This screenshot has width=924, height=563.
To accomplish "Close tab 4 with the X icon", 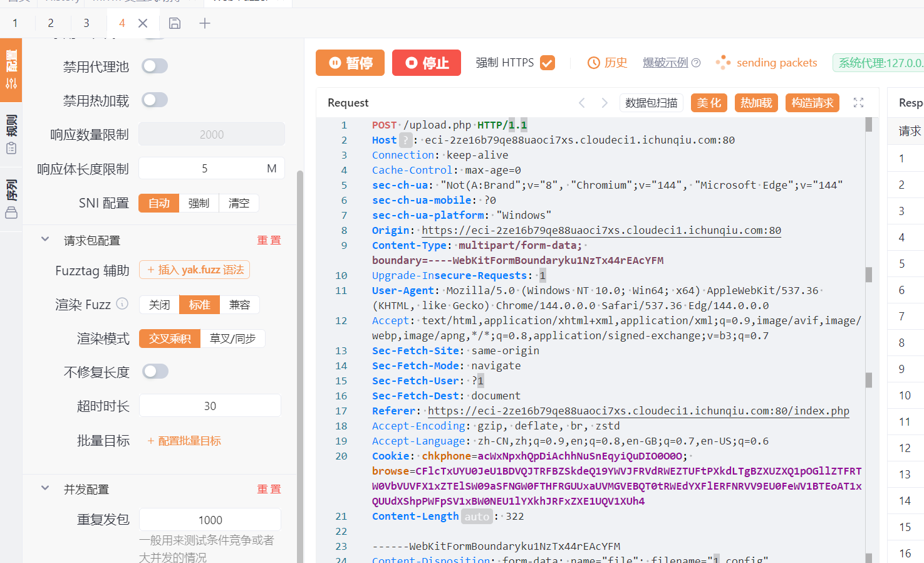I will [x=143, y=23].
